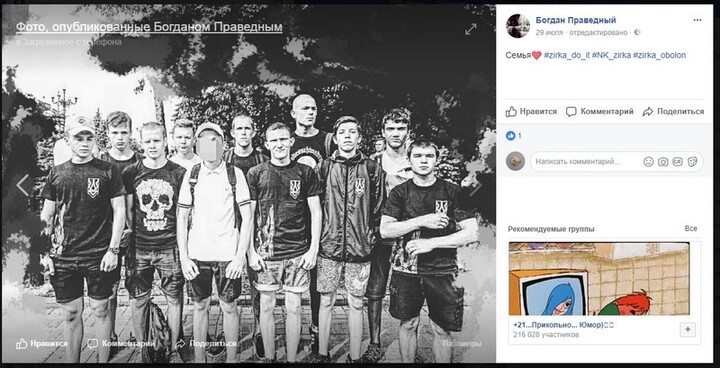The image size is (720, 368).
Task: Click the Все link for recommended groups
Action: (691, 228)
